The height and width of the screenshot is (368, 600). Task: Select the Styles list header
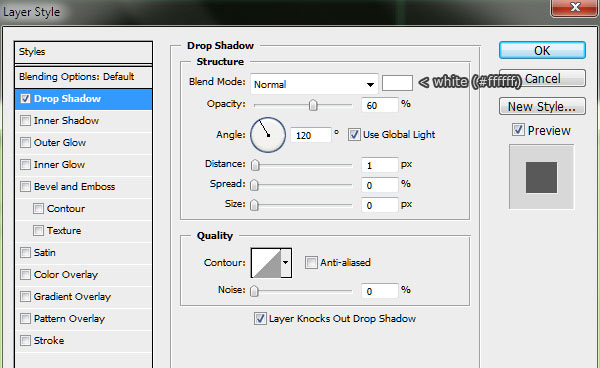point(83,52)
